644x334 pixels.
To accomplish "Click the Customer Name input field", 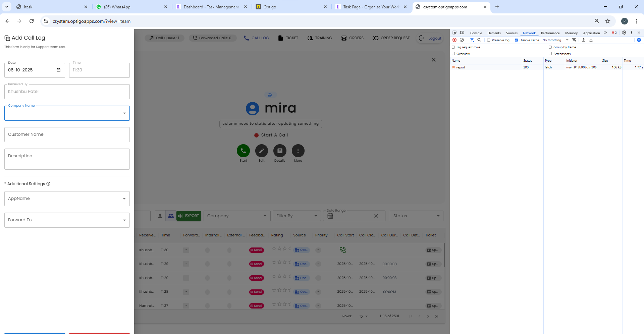I will coord(67,134).
